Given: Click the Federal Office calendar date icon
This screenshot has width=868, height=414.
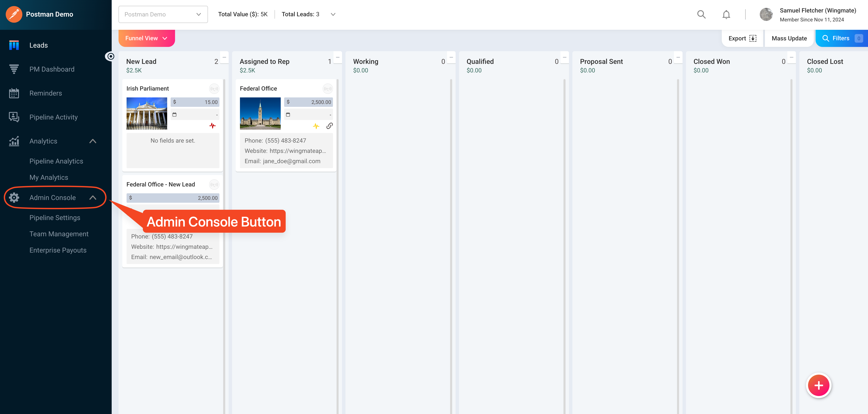Looking at the screenshot, I should pos(288,115).
